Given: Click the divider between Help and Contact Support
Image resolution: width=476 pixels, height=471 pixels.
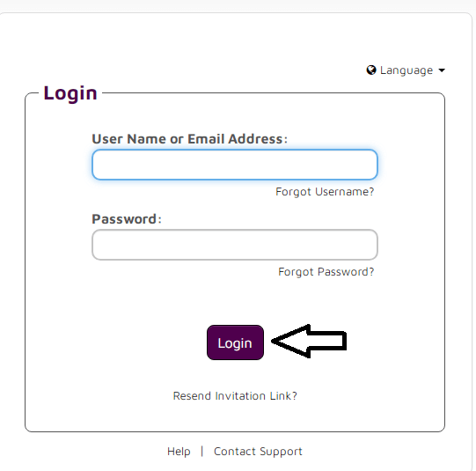Looking at the screenshot, I should pyautogui.click(x=201, y=451).
